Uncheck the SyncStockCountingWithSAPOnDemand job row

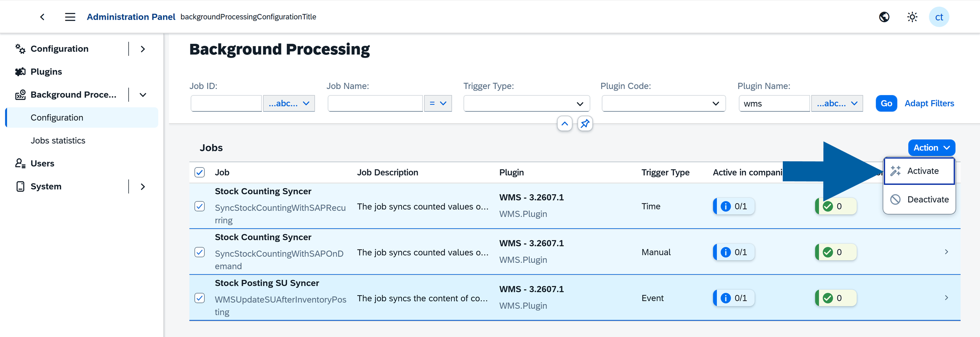click(200, 252)
